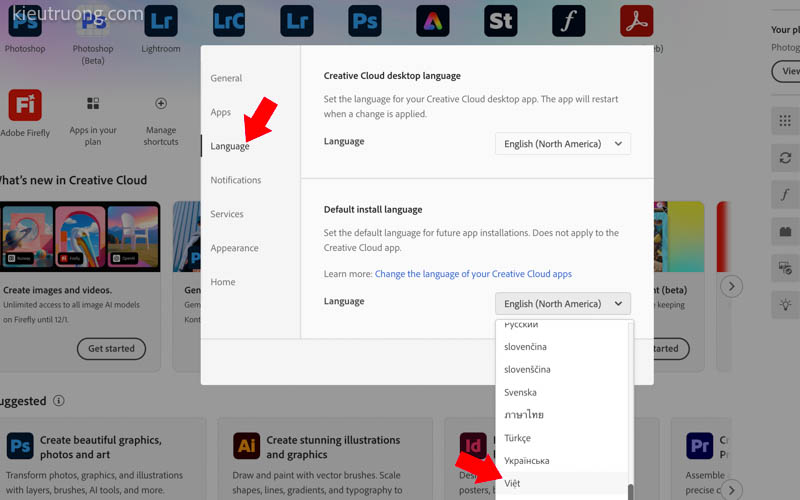The height and width of the screenshot is (500, 800).
Task: Choose Svenska from the language list
Action: pyautogui.click(x=562, y=392)
